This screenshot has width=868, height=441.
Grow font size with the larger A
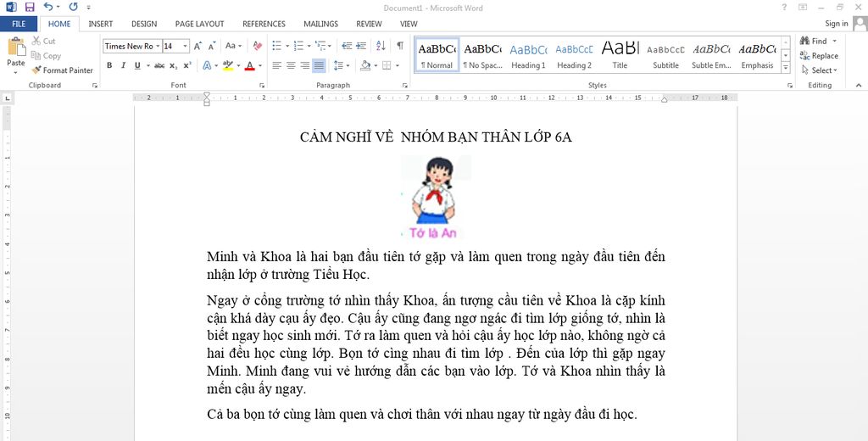198,46
